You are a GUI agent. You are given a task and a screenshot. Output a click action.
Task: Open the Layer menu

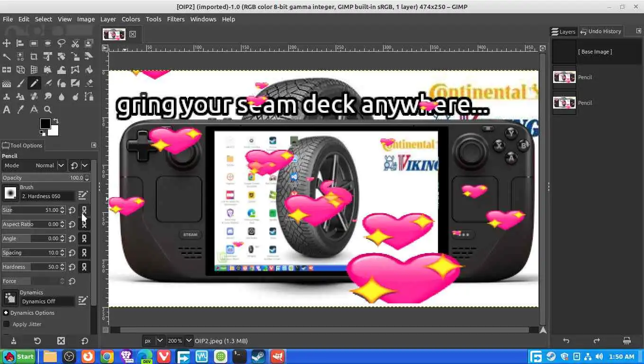tap(108, 19)
